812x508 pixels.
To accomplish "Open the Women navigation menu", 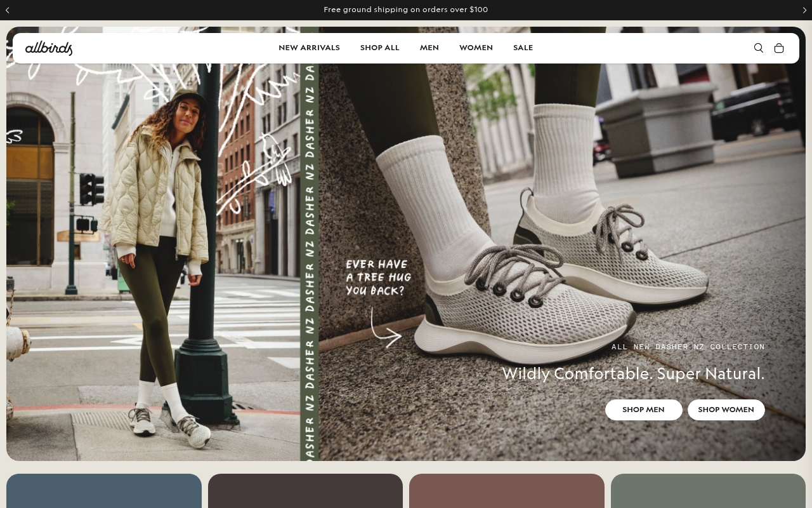I will (476, 48).
